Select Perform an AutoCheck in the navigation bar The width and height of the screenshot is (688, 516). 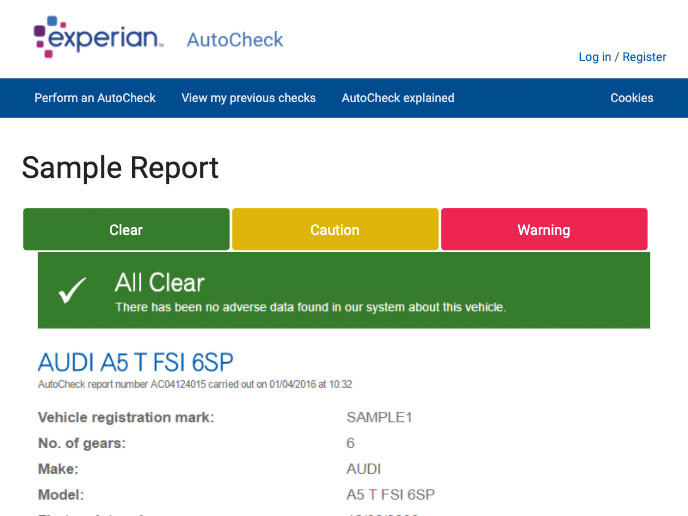(x=95, y=98)
